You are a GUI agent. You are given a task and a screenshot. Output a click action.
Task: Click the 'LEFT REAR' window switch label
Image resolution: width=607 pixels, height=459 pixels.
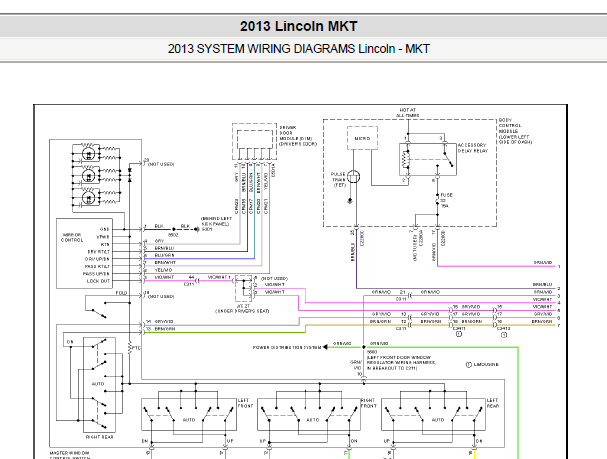(493, 403)
